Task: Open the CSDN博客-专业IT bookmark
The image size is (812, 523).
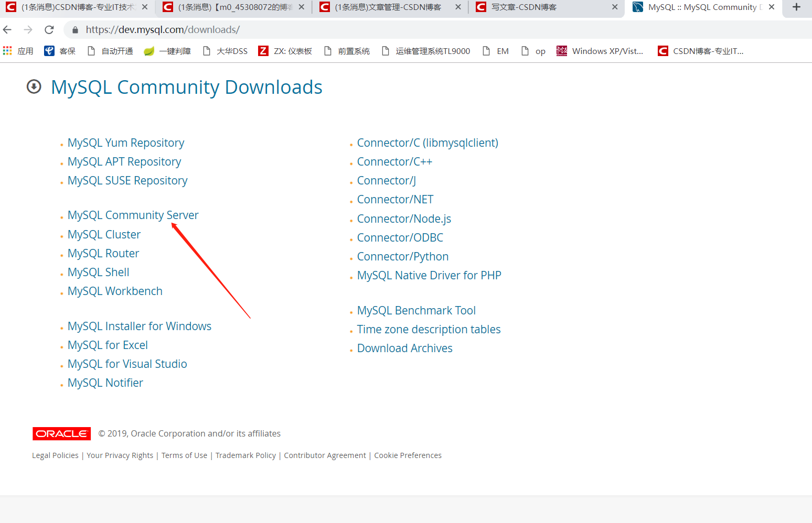Action: (x=701, y=51)
